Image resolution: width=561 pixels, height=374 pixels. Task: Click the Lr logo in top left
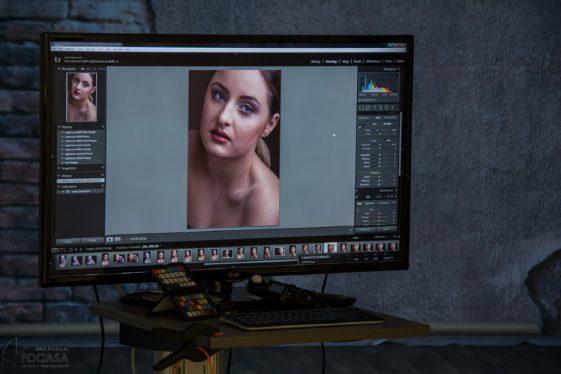click(58, 59)
